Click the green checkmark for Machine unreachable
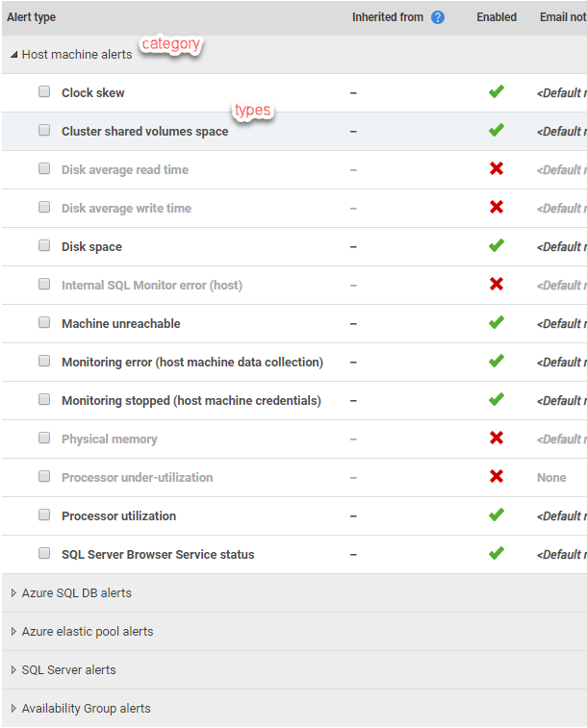This screenshot has width=587, height=728. tap(497, 323)
